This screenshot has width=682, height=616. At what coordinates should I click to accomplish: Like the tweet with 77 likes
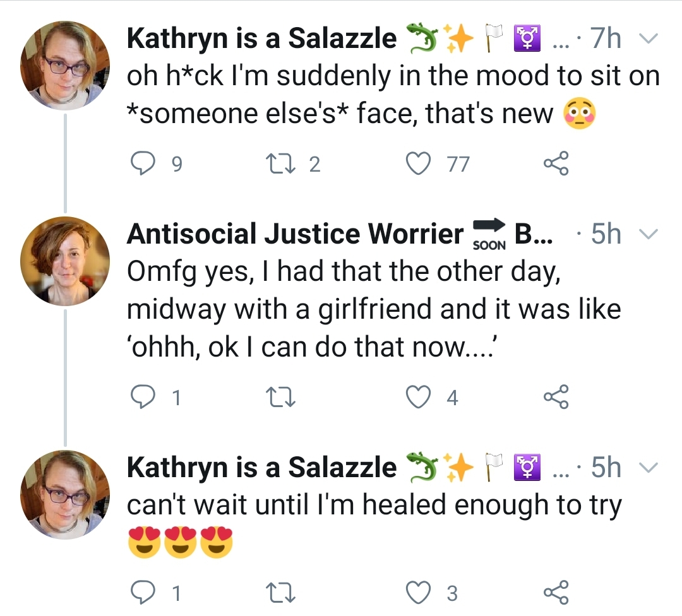point(419,164)
